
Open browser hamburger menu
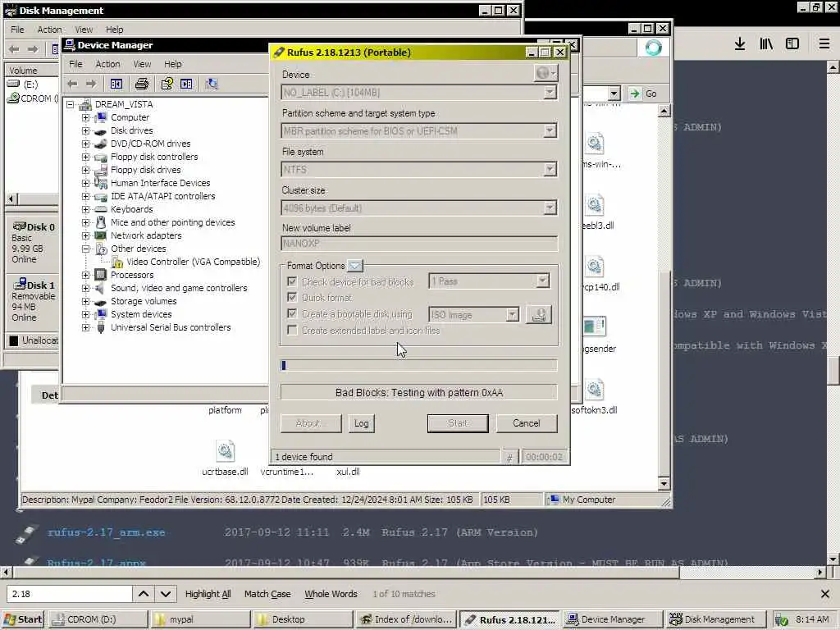click(x=824, y=44)
